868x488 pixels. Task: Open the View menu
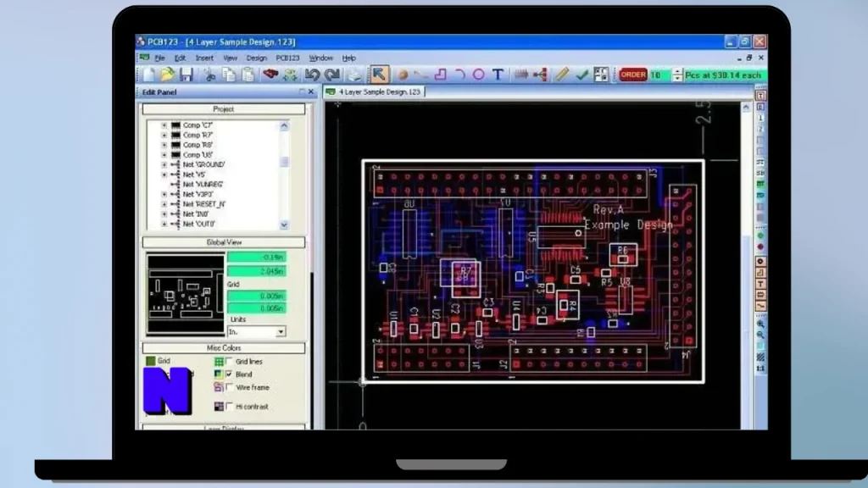click(x=231, y=58)
